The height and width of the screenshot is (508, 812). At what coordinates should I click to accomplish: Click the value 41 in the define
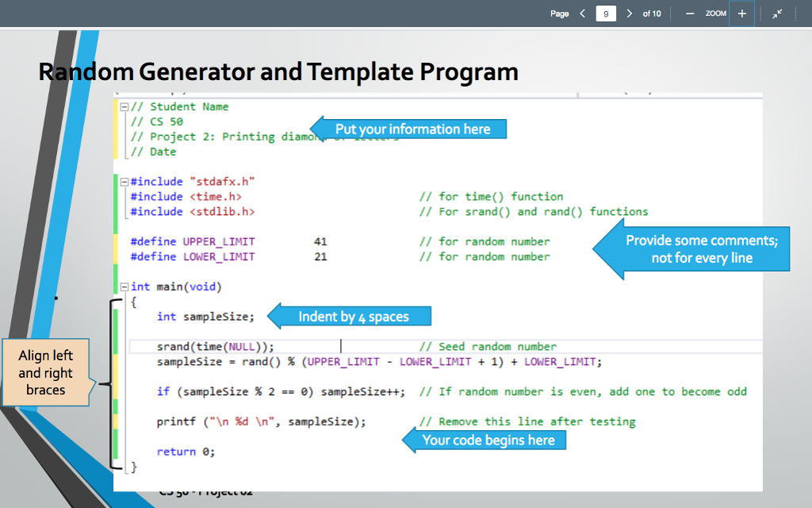point(320,242)
